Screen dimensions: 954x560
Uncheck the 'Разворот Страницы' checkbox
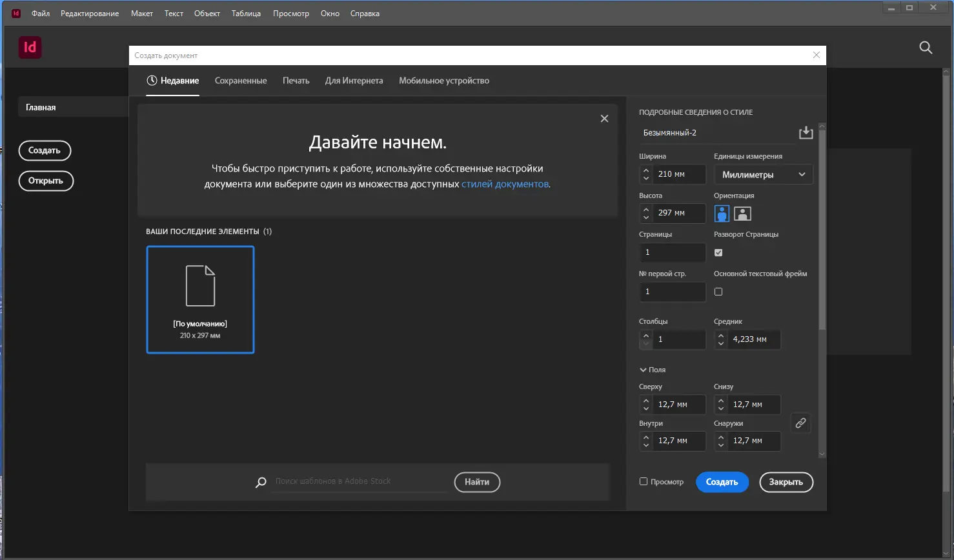click(x=718, y=253)
